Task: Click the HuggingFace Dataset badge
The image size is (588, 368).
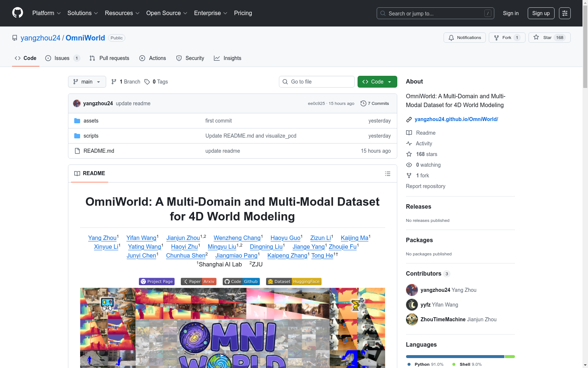Action: [x=294, y=282]
